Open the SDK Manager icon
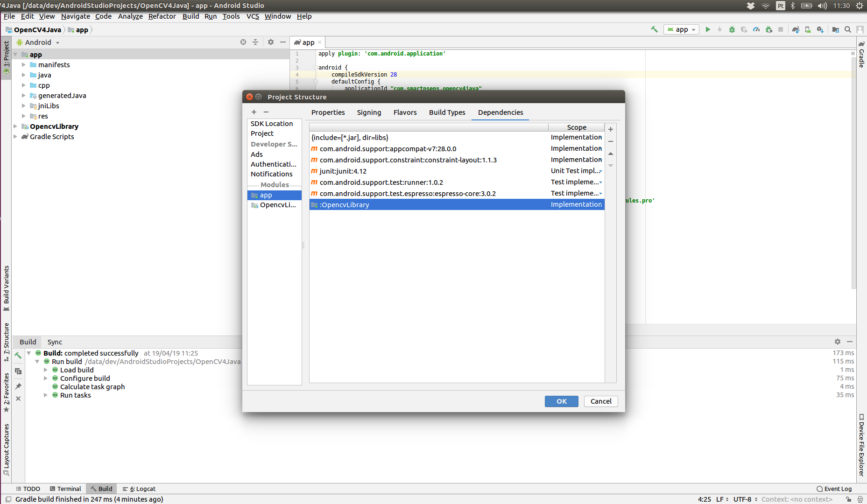Image resolution: width=867 pixels, height=504 pixels. 820,29
